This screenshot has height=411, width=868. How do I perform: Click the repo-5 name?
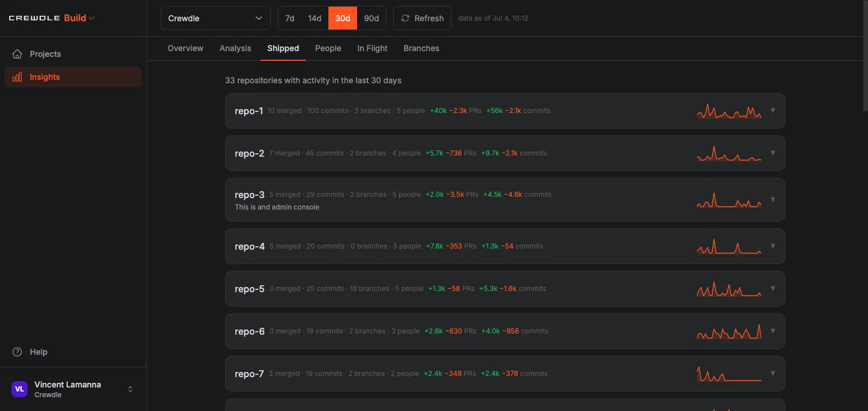coord(250,289)
